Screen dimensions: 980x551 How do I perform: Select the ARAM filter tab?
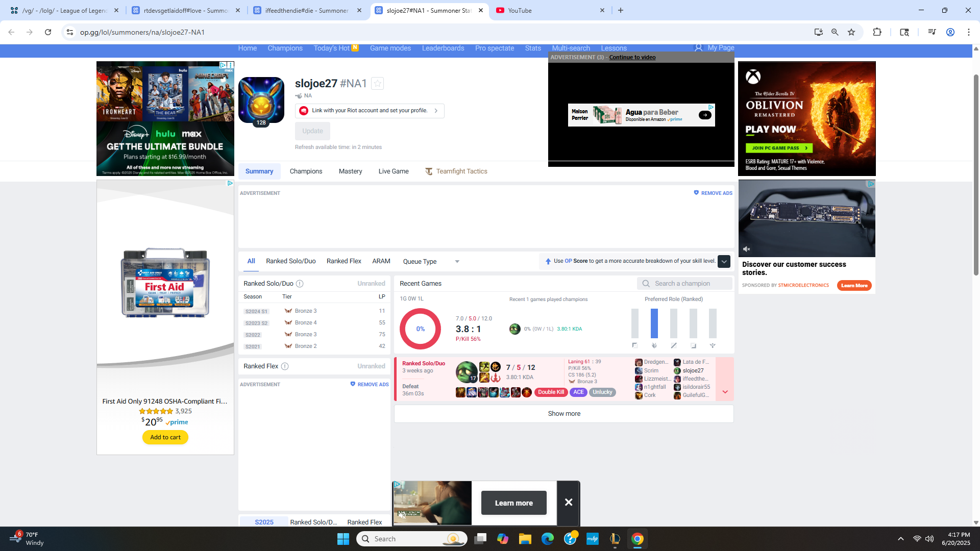click(381, 261)
